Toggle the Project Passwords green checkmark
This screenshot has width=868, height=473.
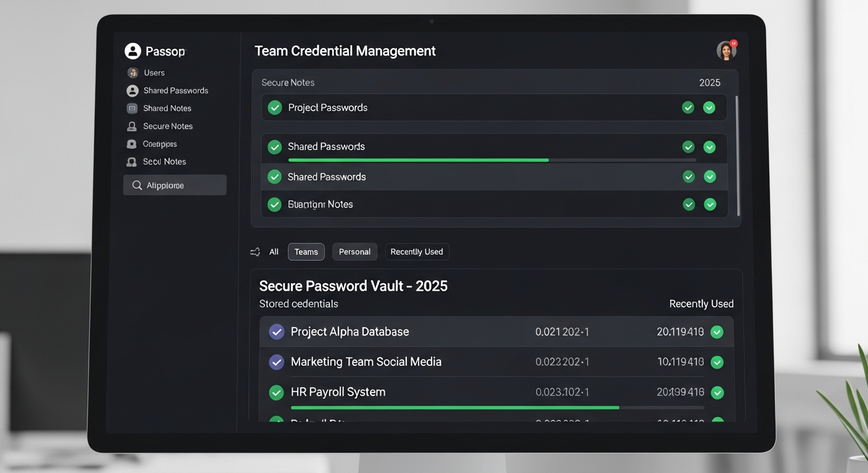(x=275, y=108)
